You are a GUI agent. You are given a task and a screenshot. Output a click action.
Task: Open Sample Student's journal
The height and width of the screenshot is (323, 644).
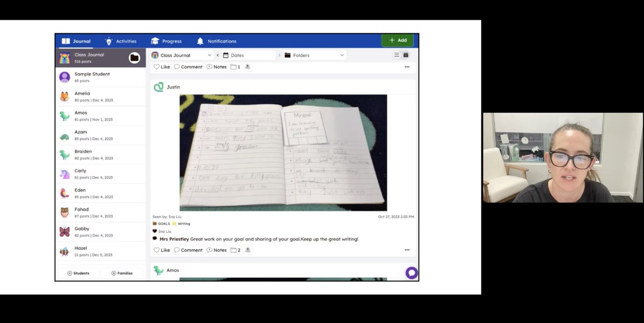pyautogui.click(x=100, y=77)
